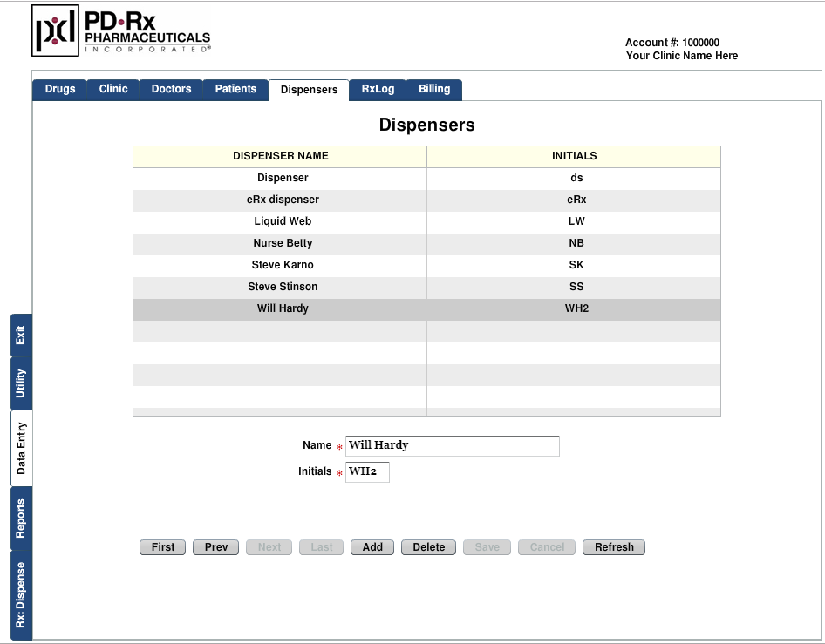Viewport: 825px width, 644px height.
Task: Select the Nurse Betty dispenser row
Action: click(x=283, y=243)
